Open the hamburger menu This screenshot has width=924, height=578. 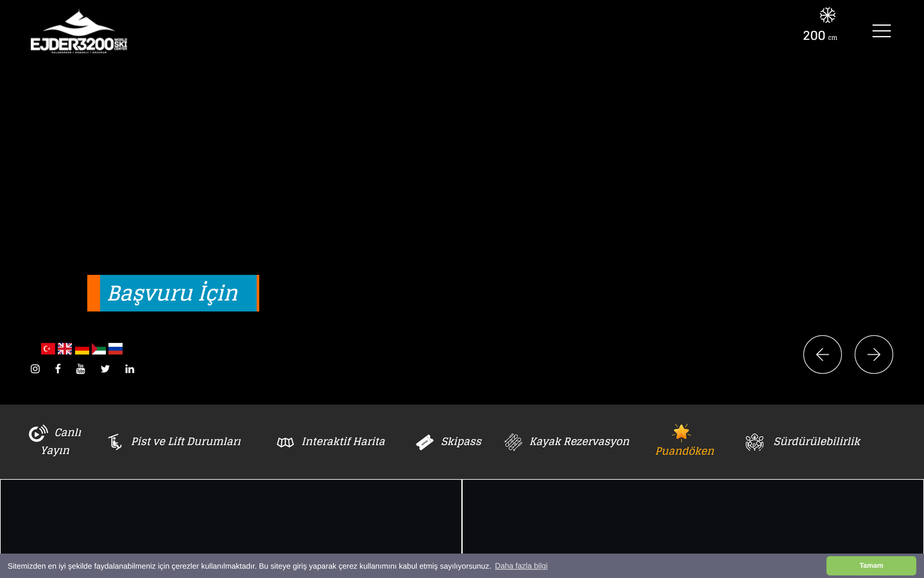[x=881, y=31]
